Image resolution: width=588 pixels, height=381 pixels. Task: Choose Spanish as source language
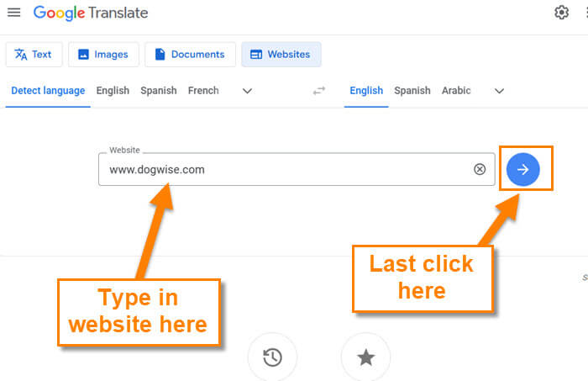coord(159,91)
